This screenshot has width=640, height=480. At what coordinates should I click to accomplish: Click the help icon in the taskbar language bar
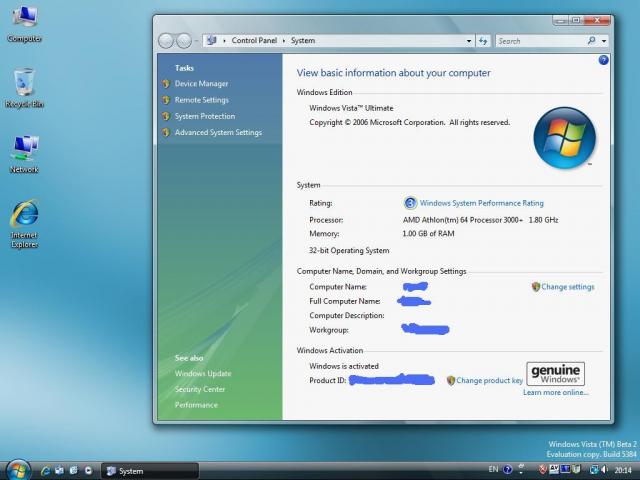click(507, 469)
